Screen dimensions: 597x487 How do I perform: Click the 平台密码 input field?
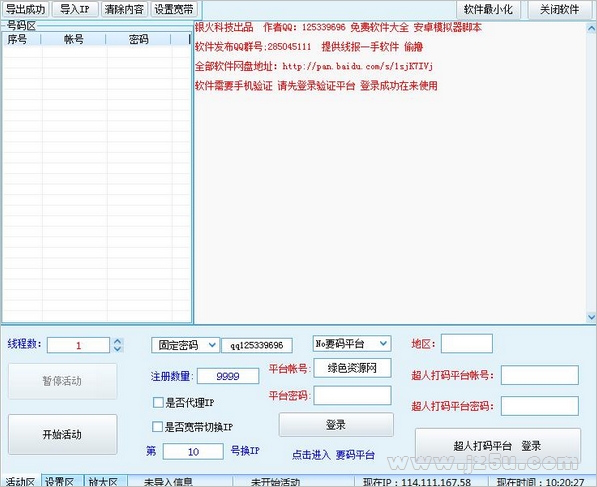click(x=352, y=395)
